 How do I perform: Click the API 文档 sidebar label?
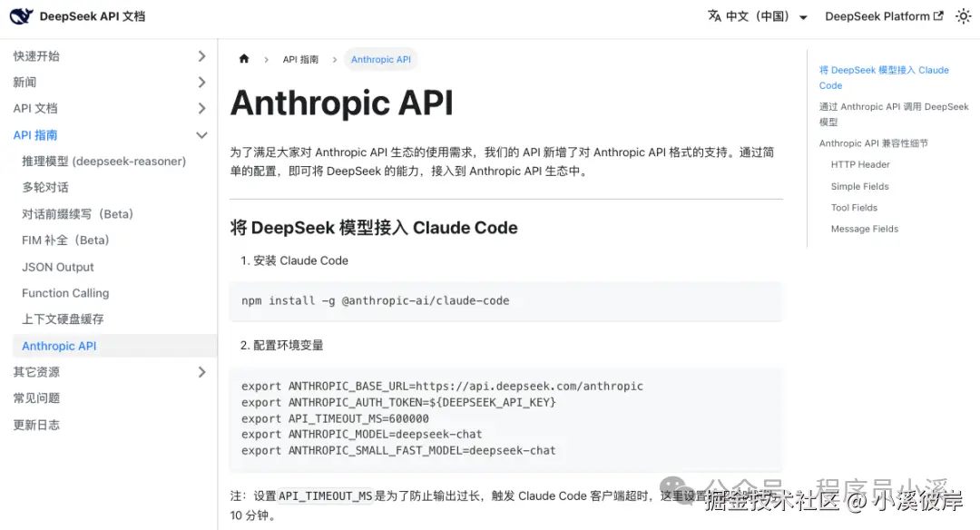point(35,109)
